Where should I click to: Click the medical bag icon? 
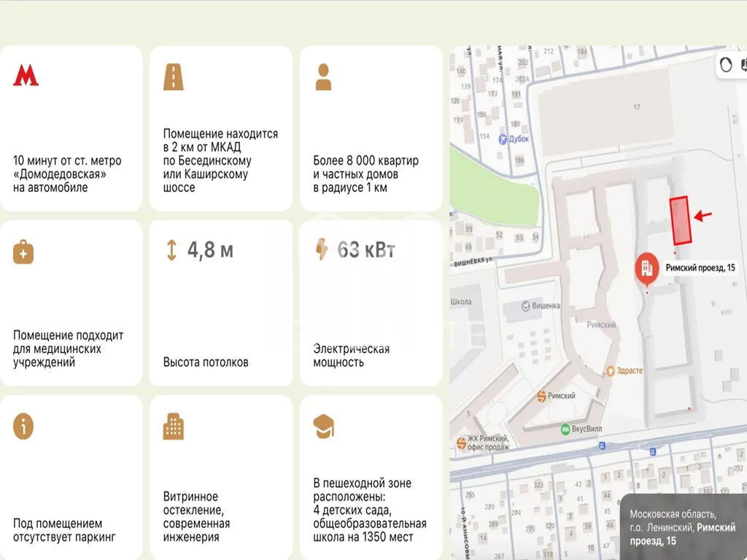(x=23, y=252)
